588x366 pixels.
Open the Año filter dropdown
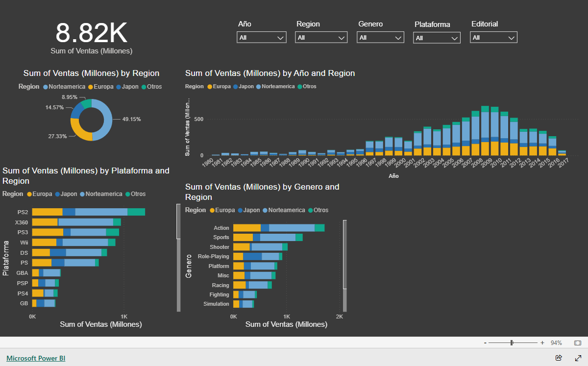click(x=262, y=37)
